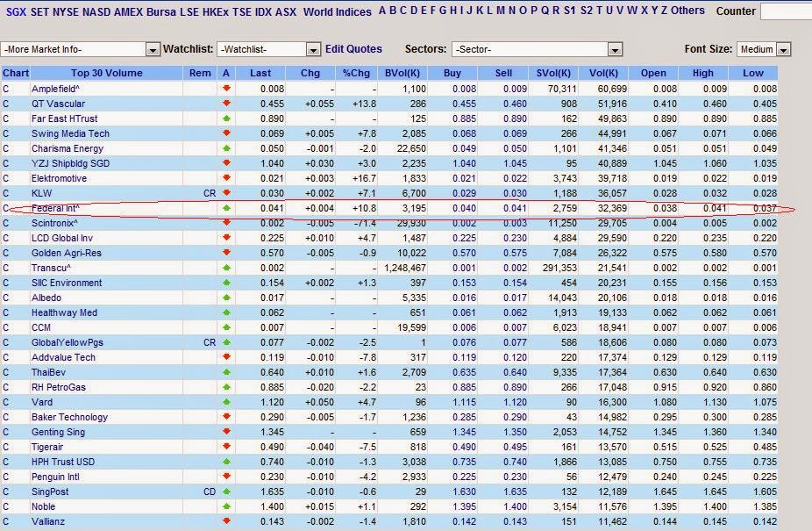Open World Indices link
Image resolution: width=812 pixels, height=531 pixels.
pos(337,11)
